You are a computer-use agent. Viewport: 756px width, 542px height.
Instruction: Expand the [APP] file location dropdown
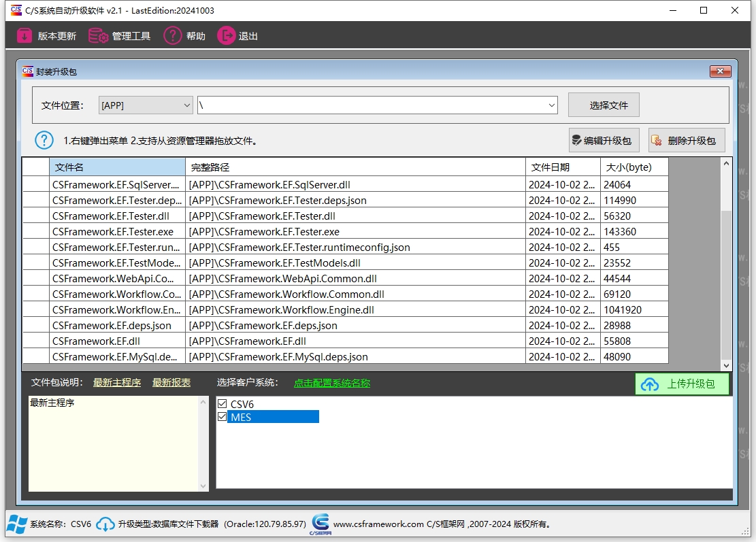click(x=187, y=105)
